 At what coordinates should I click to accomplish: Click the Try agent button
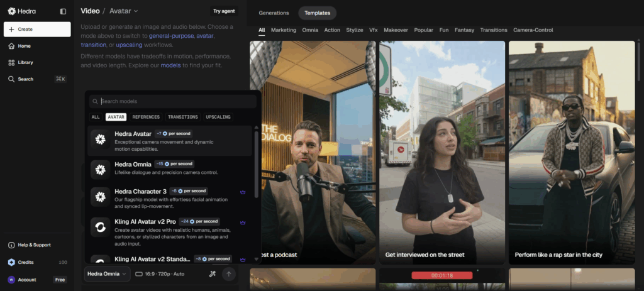(x=224, y=11)
